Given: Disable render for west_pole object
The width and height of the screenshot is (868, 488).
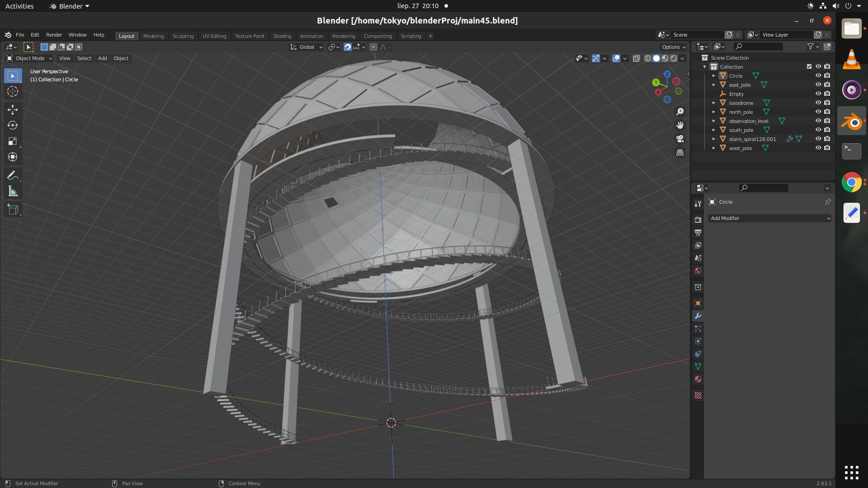Looking at the screenshot, I should click(827, 148).
